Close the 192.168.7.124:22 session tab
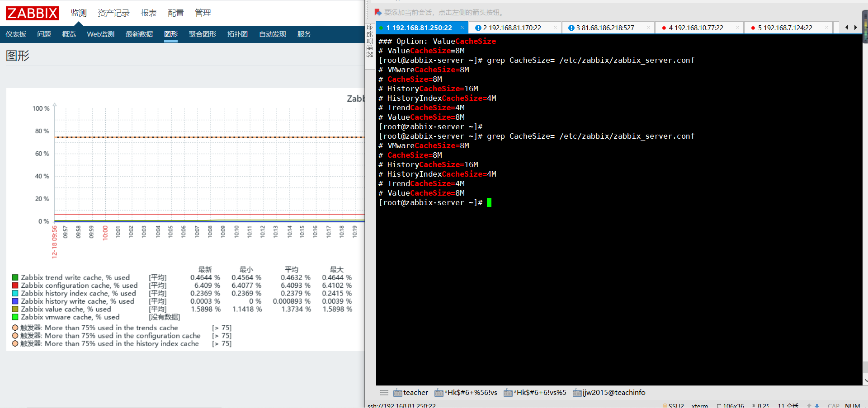The image size is (868, 408). pyautogui.click(x=826, y=28)
